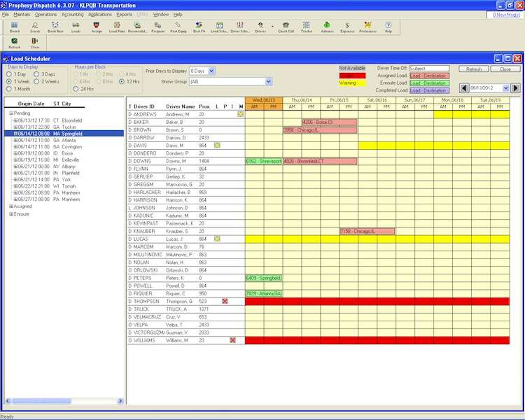Collapse the Pending tree section

pos(10,113)
